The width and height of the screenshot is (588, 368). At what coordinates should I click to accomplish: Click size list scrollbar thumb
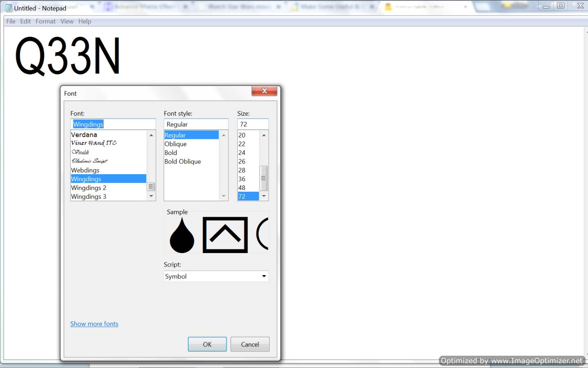(264, 178)
